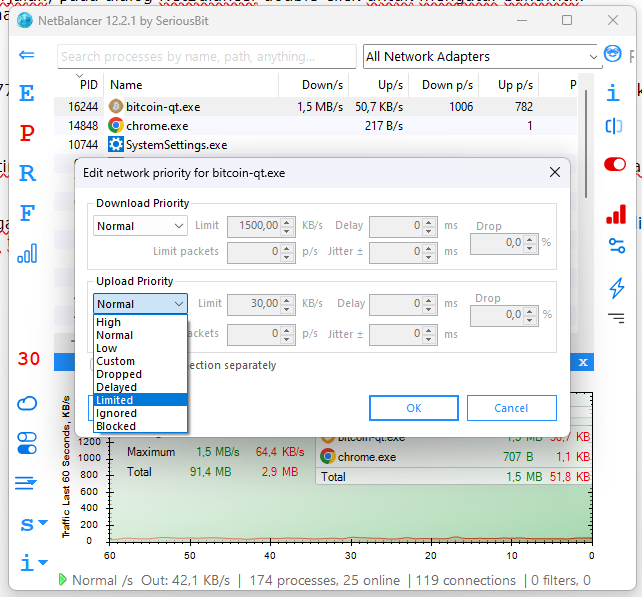Select Custom upload priority
Viewport: 642px width, 597px height.
pyautogui.click(x=140, y=362)
